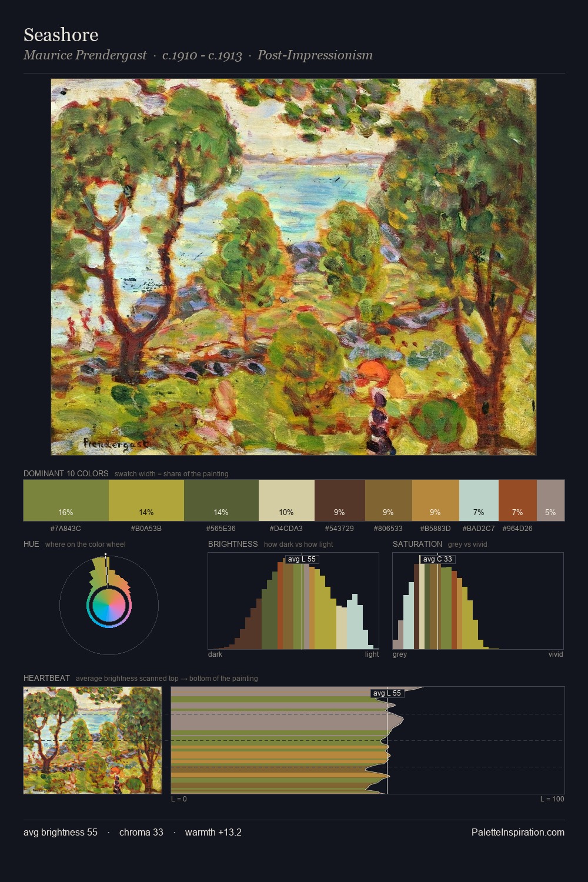This screenshot has width=588, height=882.
Task: Click the 'chroma 33' footer text
Action: tap(141, 832)
